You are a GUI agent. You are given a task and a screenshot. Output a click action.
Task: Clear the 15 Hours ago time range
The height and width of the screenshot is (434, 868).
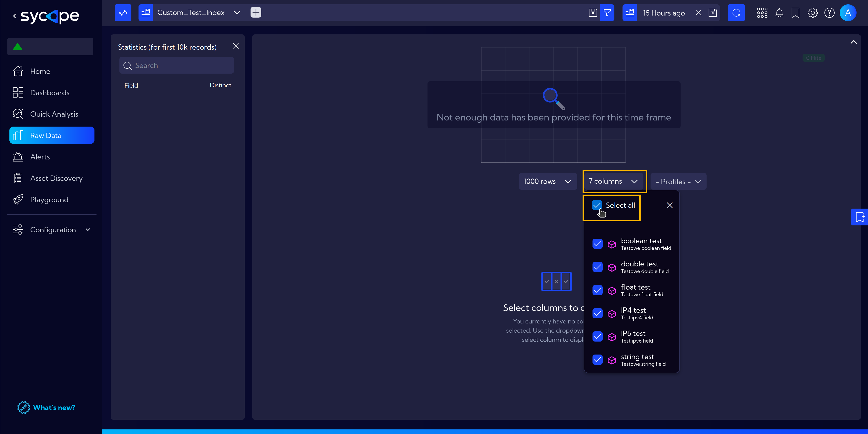[698, 13]
